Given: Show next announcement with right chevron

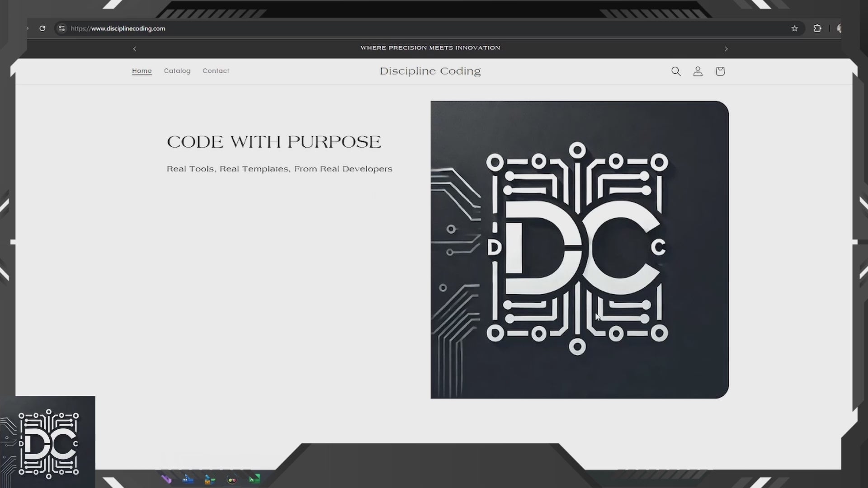Looking at the screenshot, I should click(x=726, y=49).
